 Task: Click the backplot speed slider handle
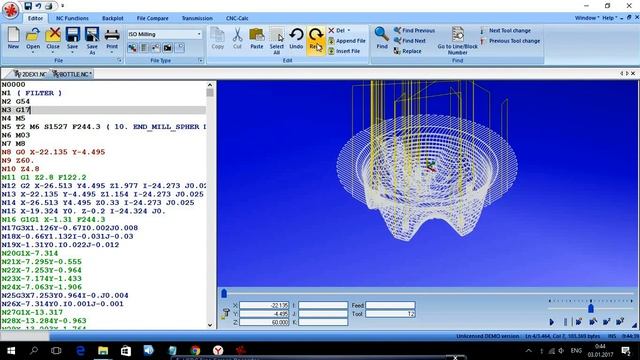pos(591,308)
